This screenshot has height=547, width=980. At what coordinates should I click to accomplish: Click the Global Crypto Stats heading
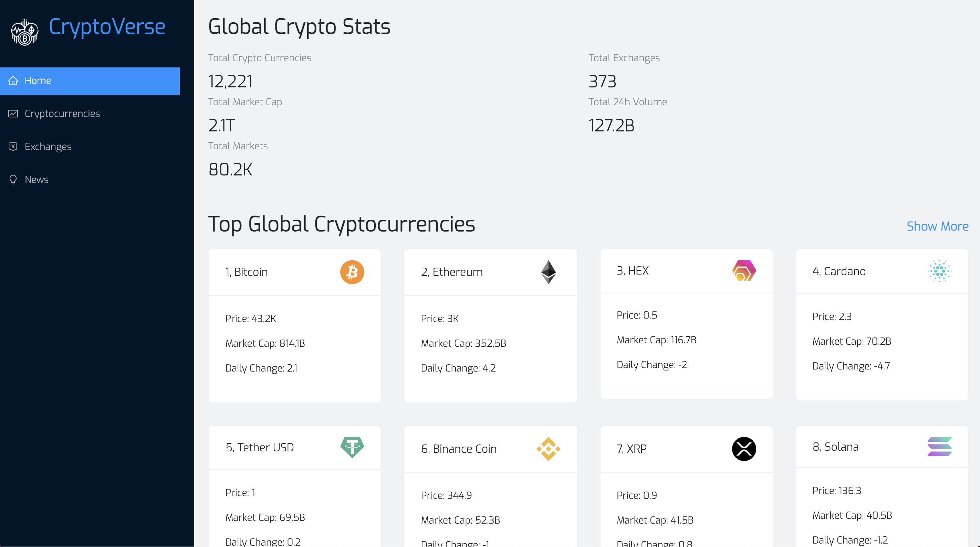click(x=299, y=26)
